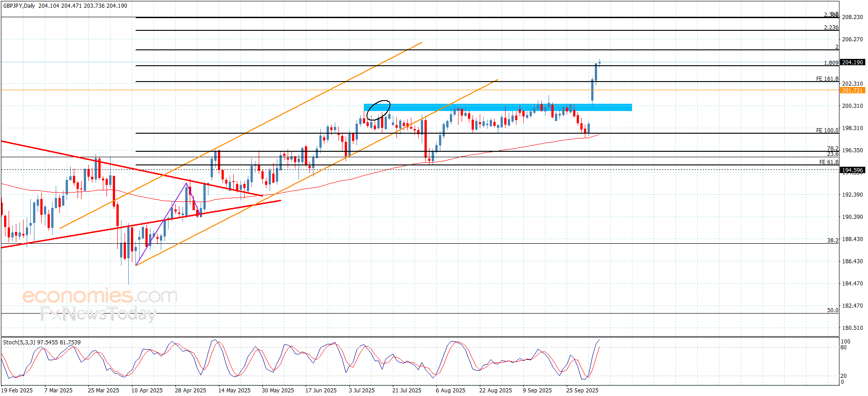Click the black 194.596 price tag
868x396 pixels.
853,170
